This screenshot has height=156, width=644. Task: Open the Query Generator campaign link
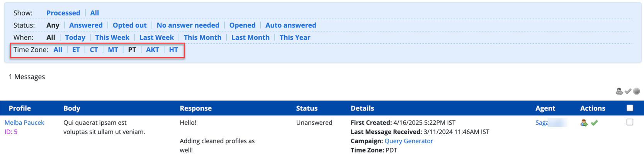tap(408, 141)
